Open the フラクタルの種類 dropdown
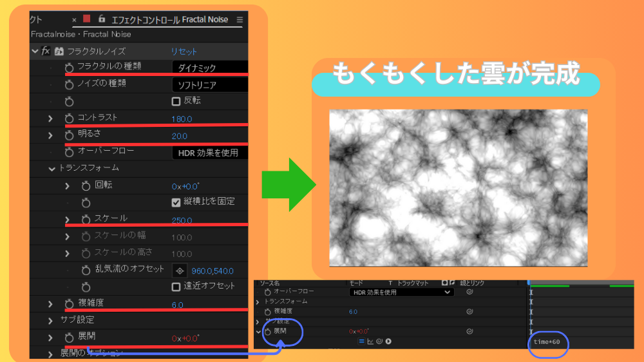Image resolution: width=644 pixels, height=362 pixels. pyautogui.click(x=209, y=68)
